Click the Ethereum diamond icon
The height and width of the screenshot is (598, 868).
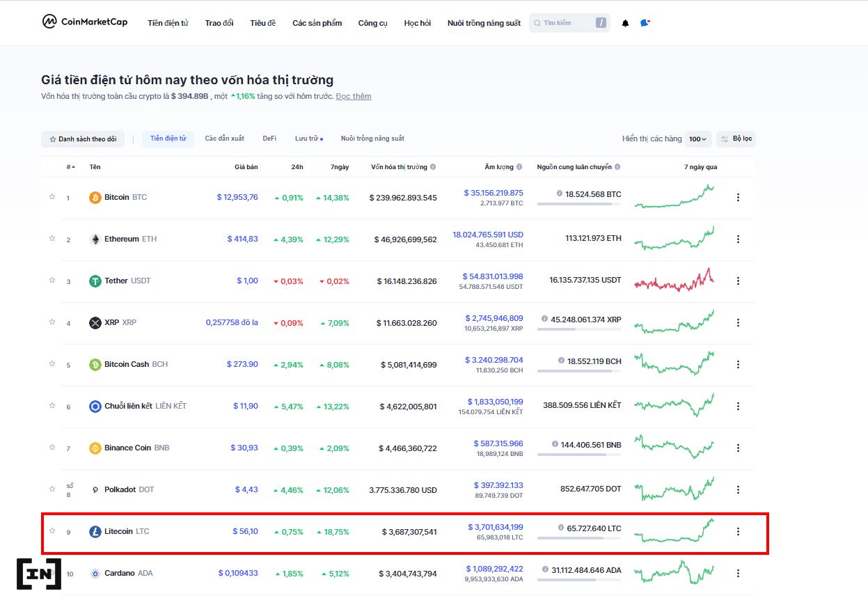point(95,239)
